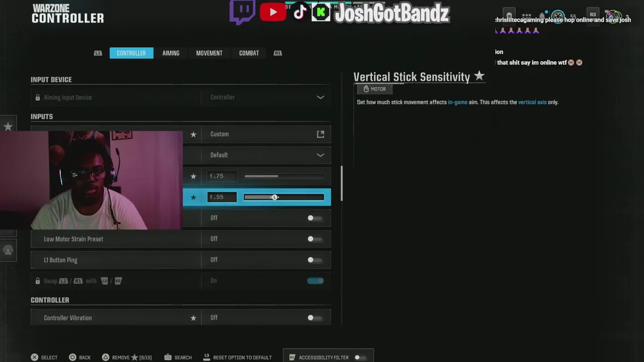Click the X button Select icon
The width and height of the screenshot is (644, 362).
click(34, 357)
